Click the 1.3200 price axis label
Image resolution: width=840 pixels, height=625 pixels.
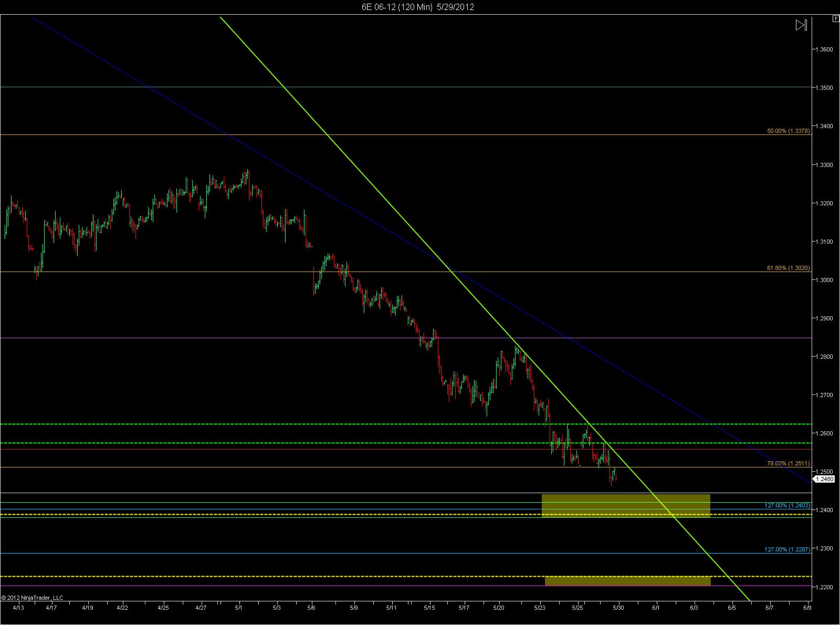[x=823, y=203]
